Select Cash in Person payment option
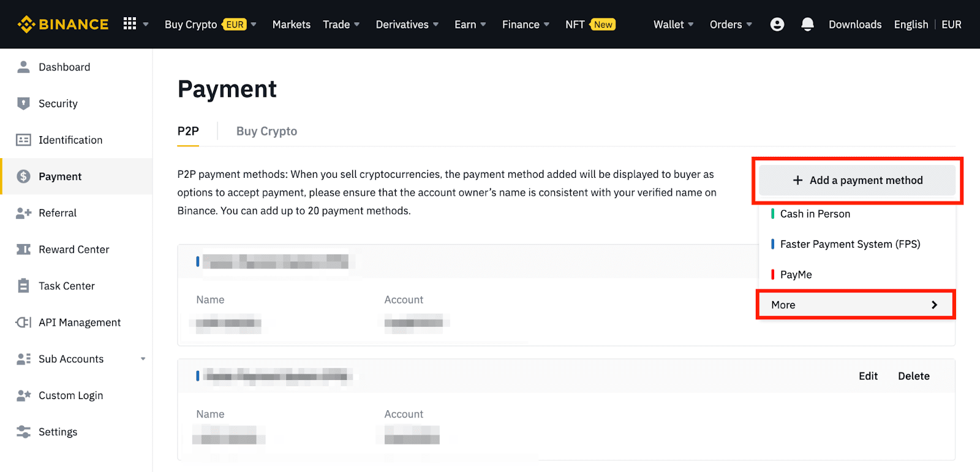This screenshot has height=472, width=980. pos(815,214)
